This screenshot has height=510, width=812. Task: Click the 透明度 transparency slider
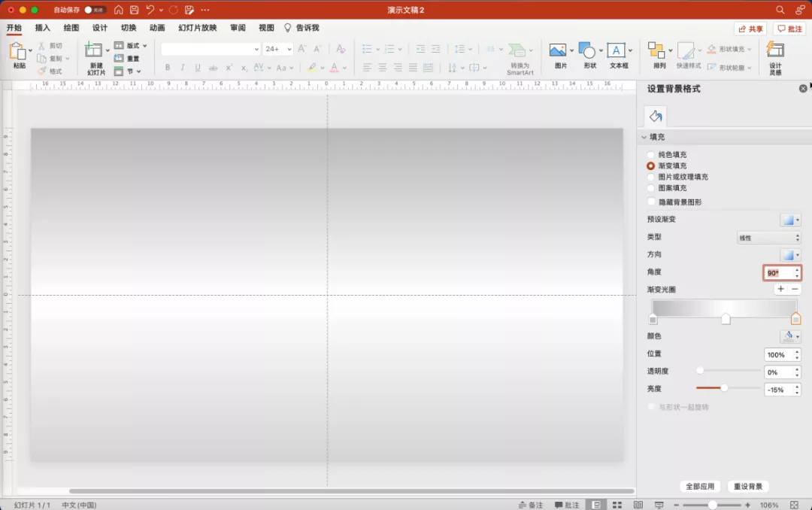pyautogui.click(x=728, y=371)
